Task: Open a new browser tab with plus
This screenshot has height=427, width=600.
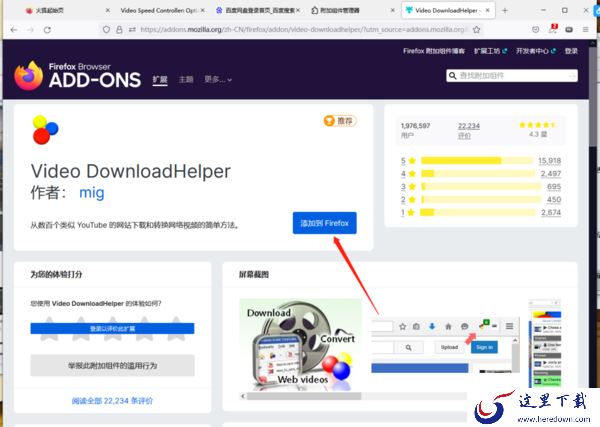Action: [505, 11]
